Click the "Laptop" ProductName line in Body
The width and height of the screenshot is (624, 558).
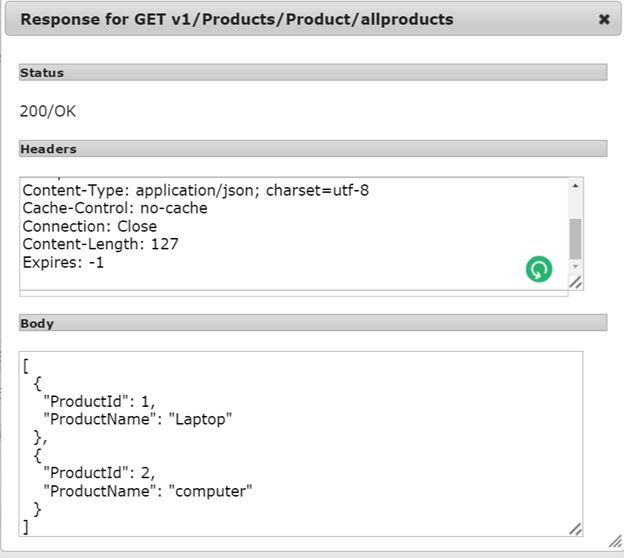138,419
